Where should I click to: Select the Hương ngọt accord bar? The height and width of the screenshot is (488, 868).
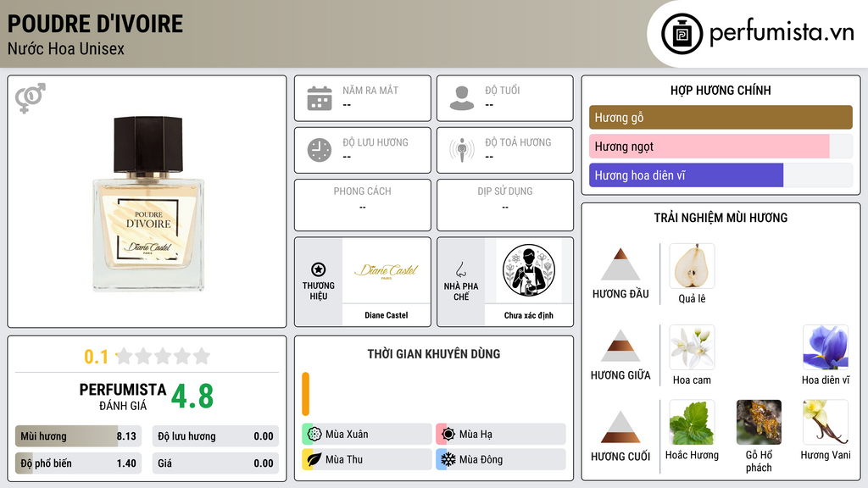pos(721,146)
